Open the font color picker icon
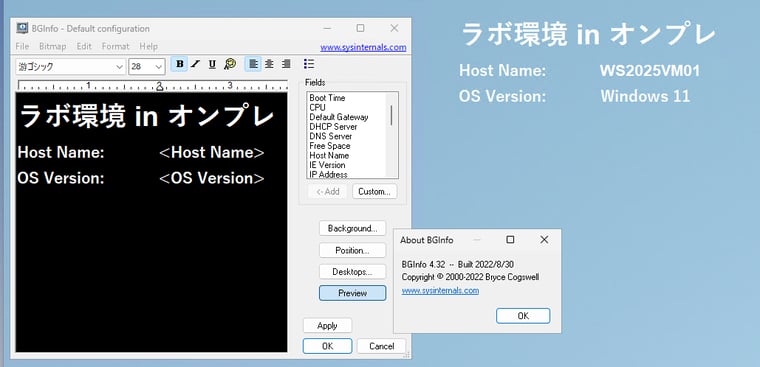Screen dimensions: 760x367 click(230, 64)
